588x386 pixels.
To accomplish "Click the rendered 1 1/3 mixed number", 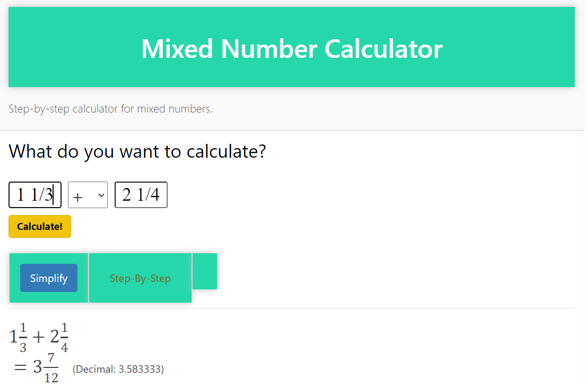I will pos(19,337).
